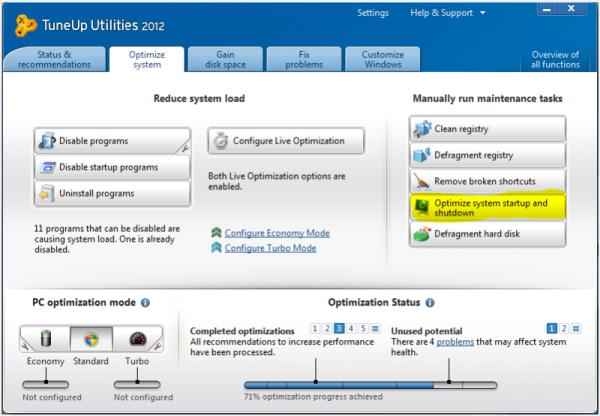Switch to Customize Windows tab
This screenshot has width=600, height=416.
click(x=383, y=59)
